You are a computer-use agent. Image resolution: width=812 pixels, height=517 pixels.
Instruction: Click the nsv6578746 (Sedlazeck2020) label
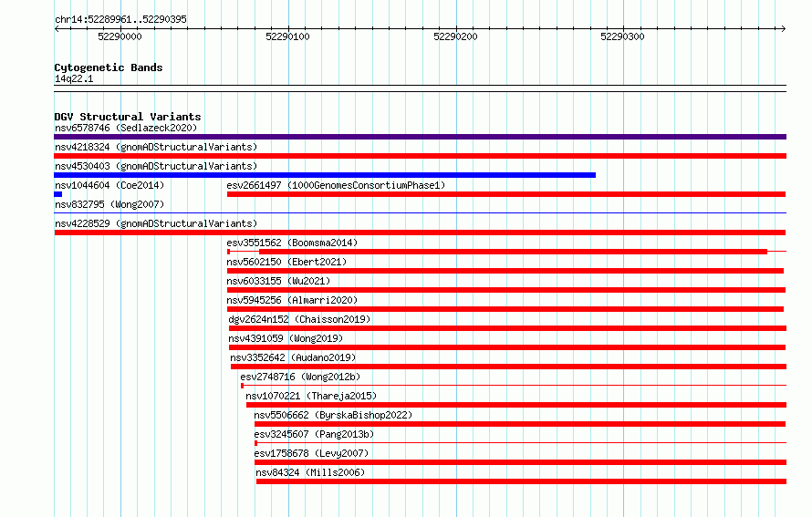[x=126, y=128]
